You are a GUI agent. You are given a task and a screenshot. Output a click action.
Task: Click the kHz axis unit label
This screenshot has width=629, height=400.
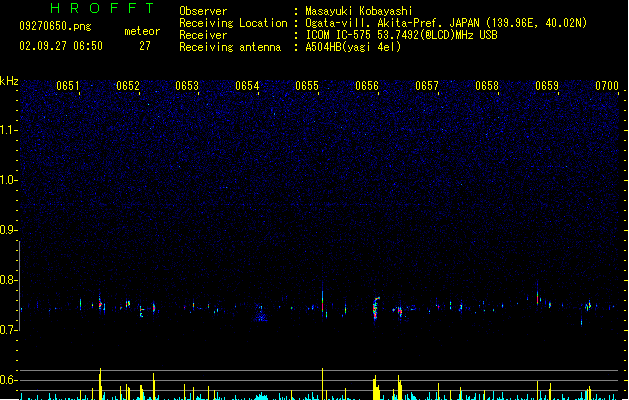[9, 81]
